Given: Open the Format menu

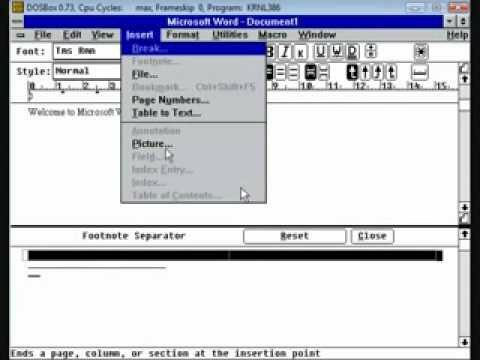Looking at the screenshot, I should tap(183, 35).
